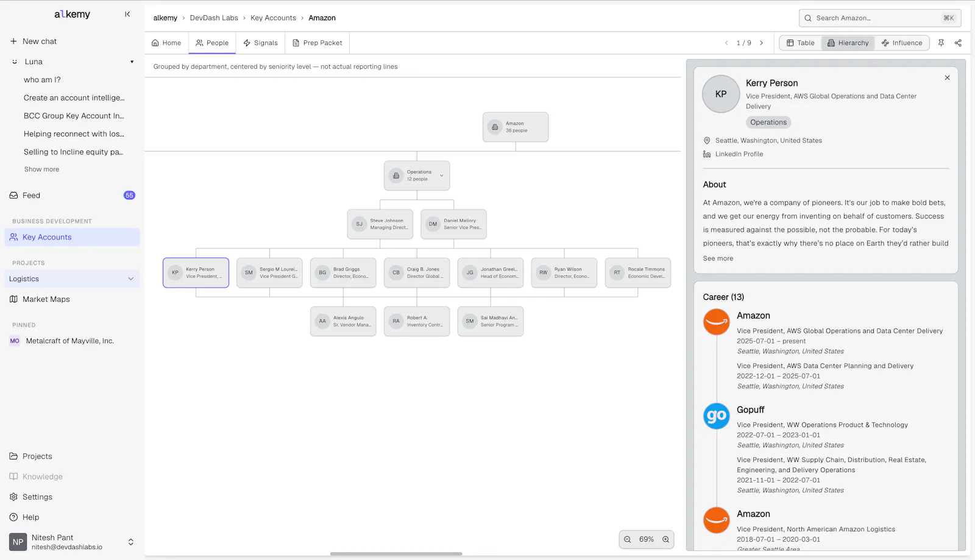
Task: Open 'who am I?' chat
Action: pyautogui.click(x=42, y=80)
